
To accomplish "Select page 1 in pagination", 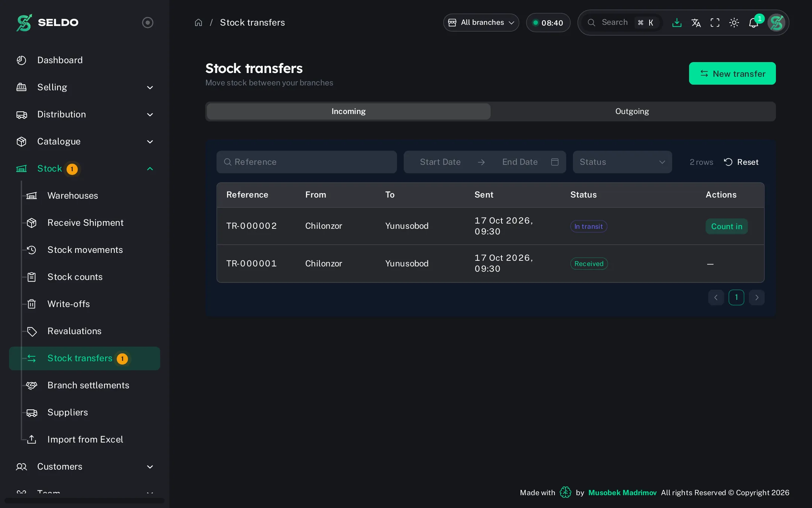I will click(736, 298).
